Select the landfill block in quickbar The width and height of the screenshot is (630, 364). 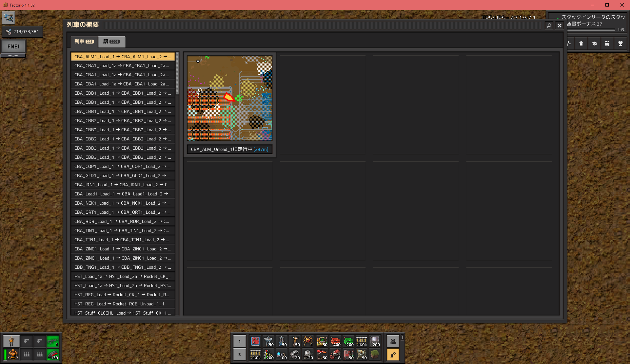(375, 355)
